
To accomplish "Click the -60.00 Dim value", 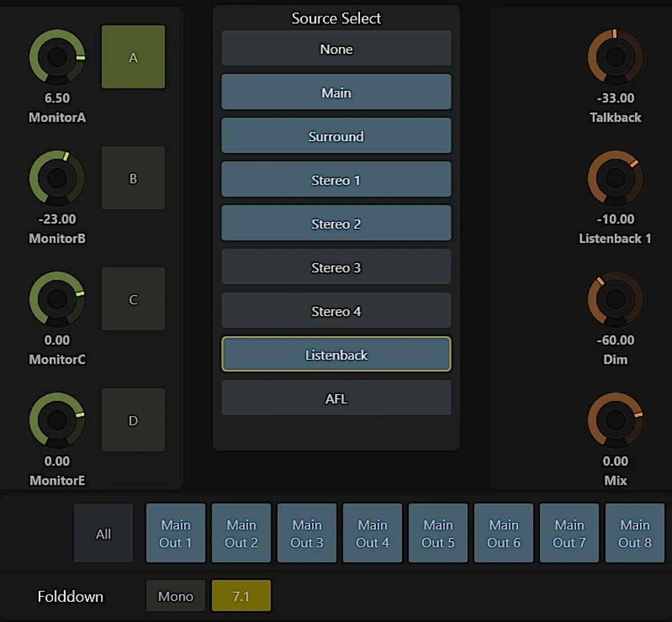I will [615, 340].
